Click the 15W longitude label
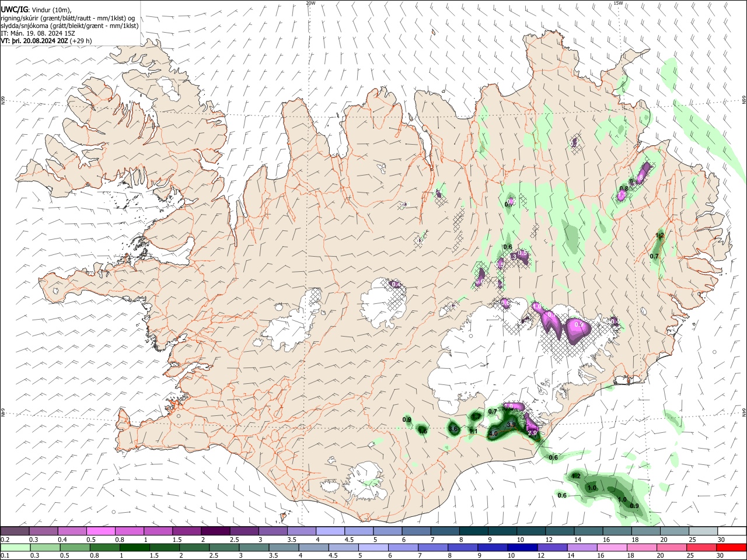 click(x=618, y=3)
